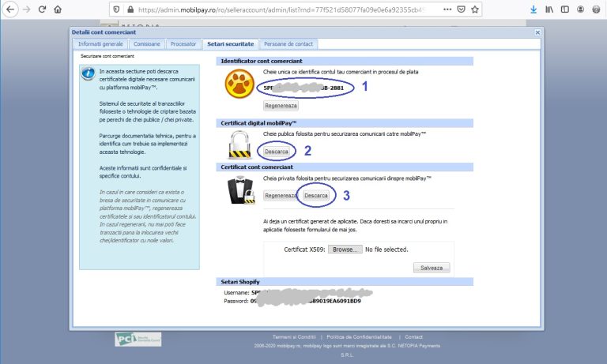Click the PCI security badge logo
Image resolution: width=607 pixels, height=364 pixels.
pyautogui.click(x=138, y=340)
